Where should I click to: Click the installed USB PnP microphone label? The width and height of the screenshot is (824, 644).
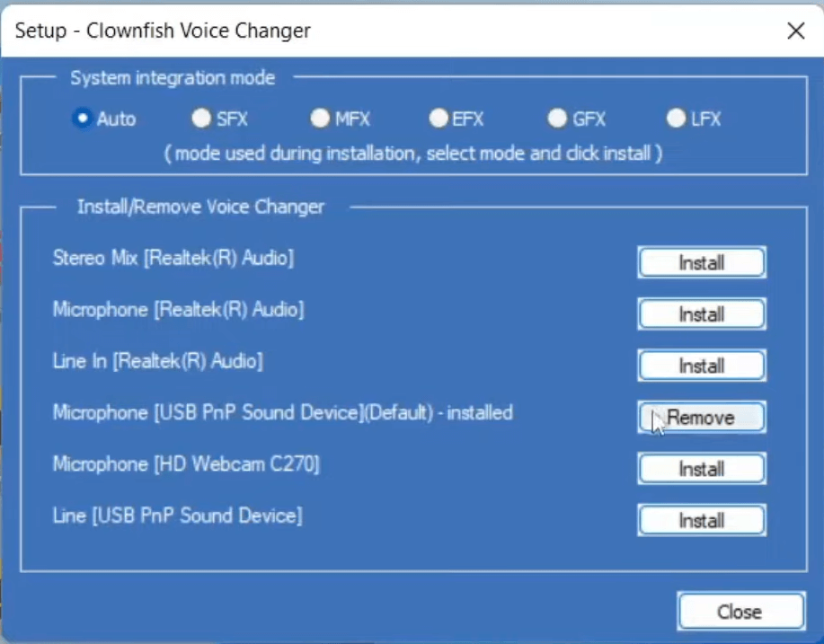[x=282, y=413]
